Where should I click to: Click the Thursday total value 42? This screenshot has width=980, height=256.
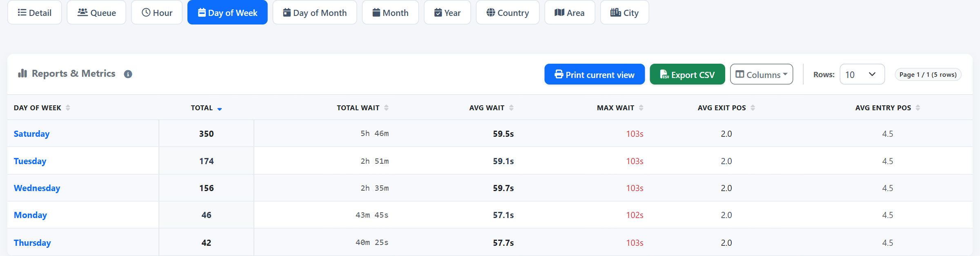(206, 243)
